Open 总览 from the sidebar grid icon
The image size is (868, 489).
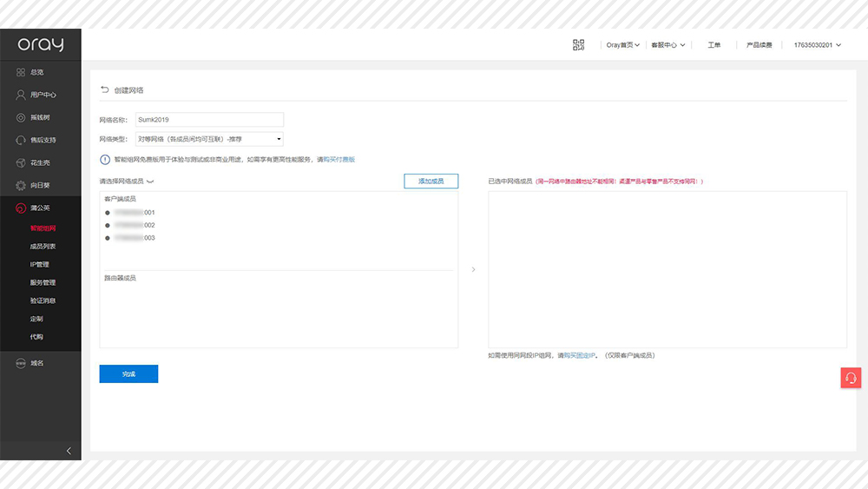coord(22,72)
